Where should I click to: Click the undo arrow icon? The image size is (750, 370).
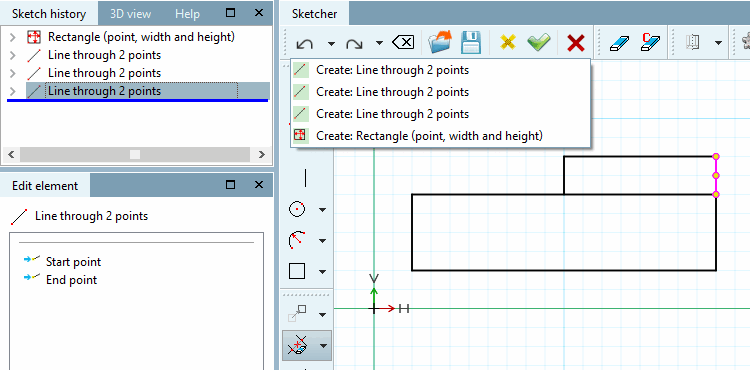(x=305, y=44)
